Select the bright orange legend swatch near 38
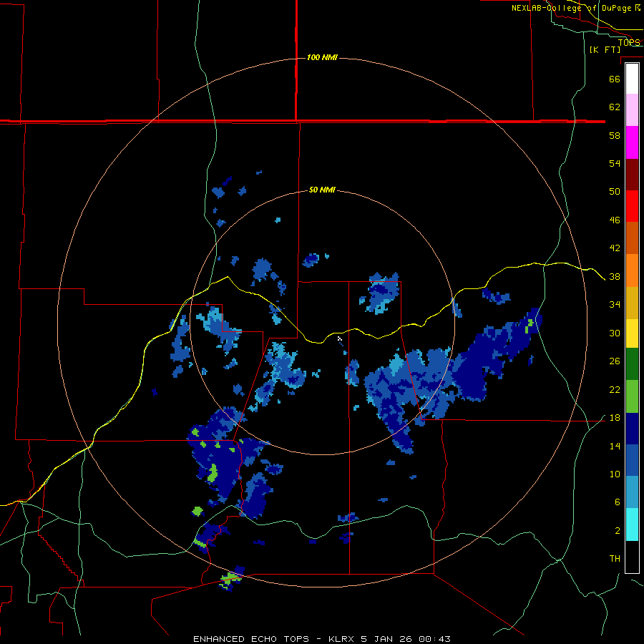Image resolution: width=644 pixels, height=644 pixels. (632, 270)
